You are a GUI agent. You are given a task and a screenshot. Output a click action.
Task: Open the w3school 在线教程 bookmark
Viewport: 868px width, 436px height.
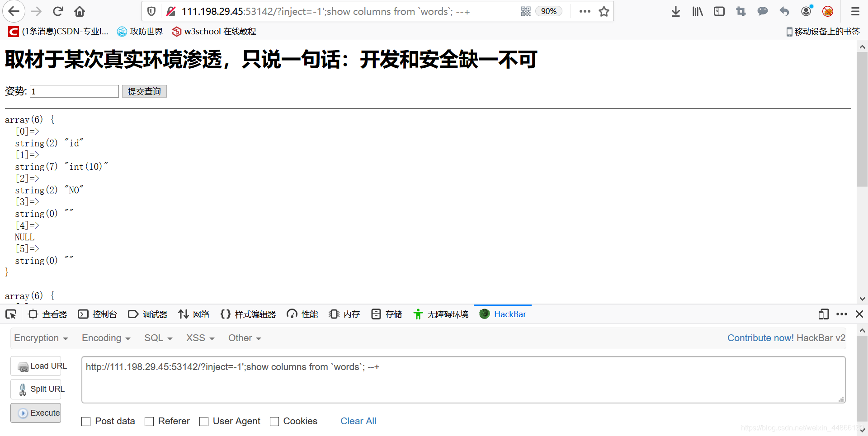214,32
